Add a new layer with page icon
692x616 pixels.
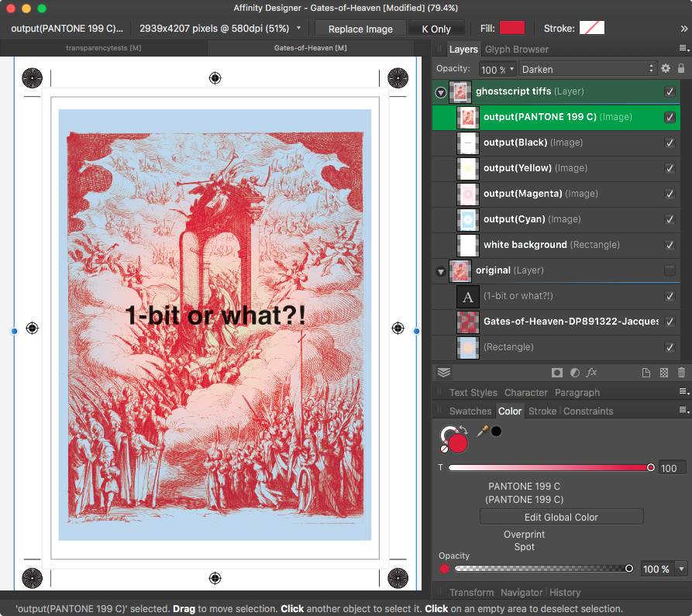click(646, 373)
